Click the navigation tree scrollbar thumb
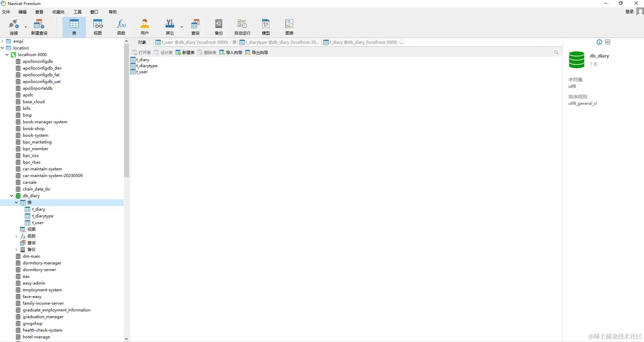644x342 pixels. pyautogui.click(x=126, y=111)
